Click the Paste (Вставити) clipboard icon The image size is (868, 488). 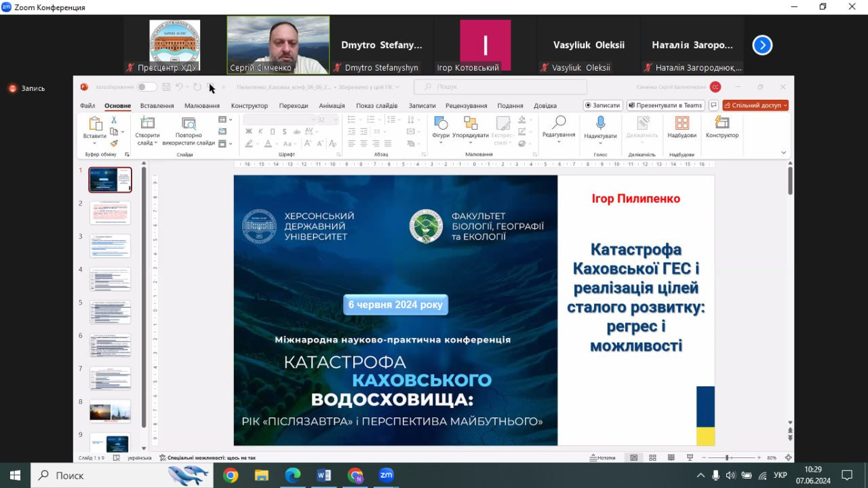(x=95, y=124)
